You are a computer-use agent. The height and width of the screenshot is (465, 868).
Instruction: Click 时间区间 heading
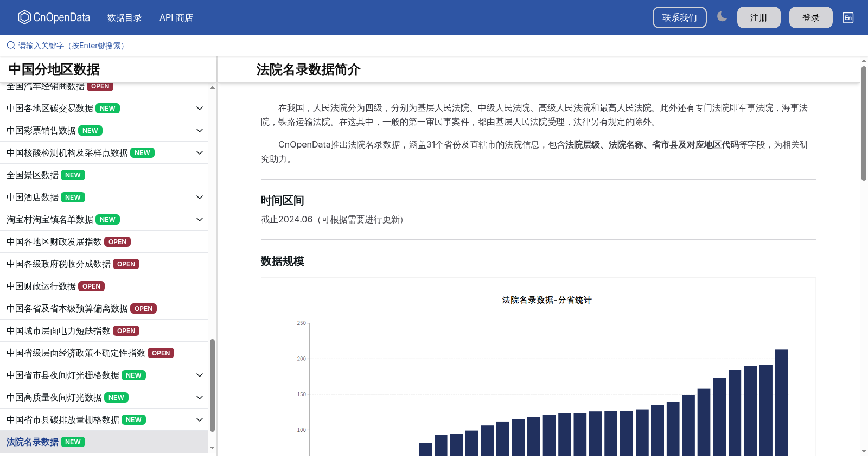coord(283,200)
